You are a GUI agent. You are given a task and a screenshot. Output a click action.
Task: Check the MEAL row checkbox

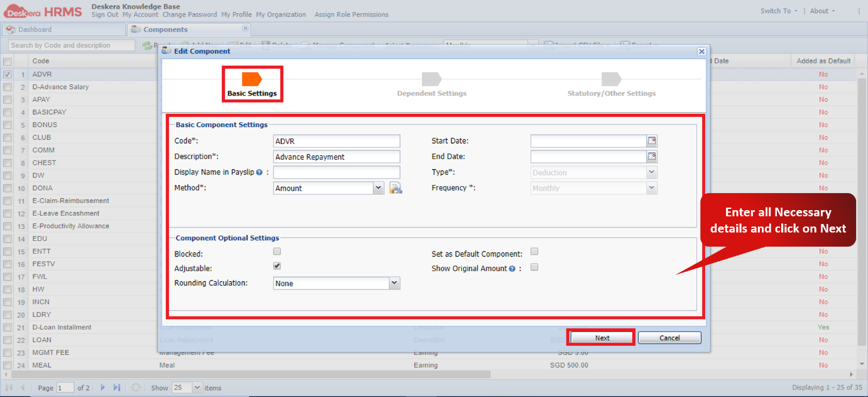(7, 365)
